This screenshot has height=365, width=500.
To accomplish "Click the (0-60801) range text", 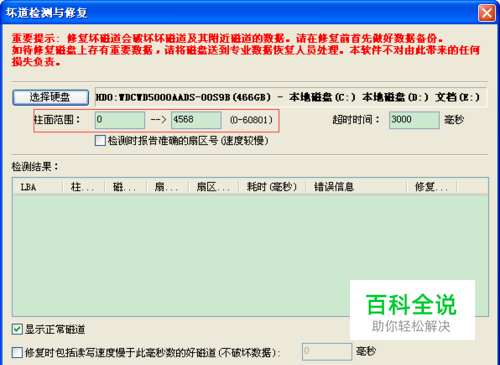I will coord(251,120).
